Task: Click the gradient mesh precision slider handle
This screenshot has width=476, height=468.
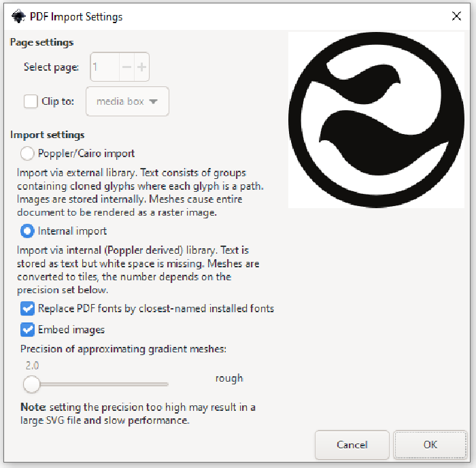Action: click(x=31, y=384)
